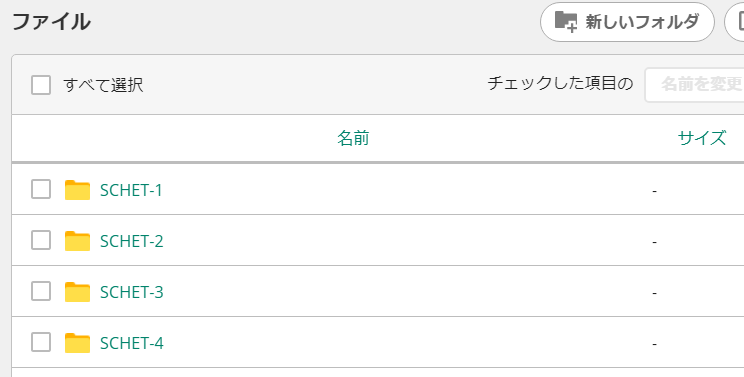744x377 pixels.
Task: Click the new folder plus icon
Action: point(566,22)
